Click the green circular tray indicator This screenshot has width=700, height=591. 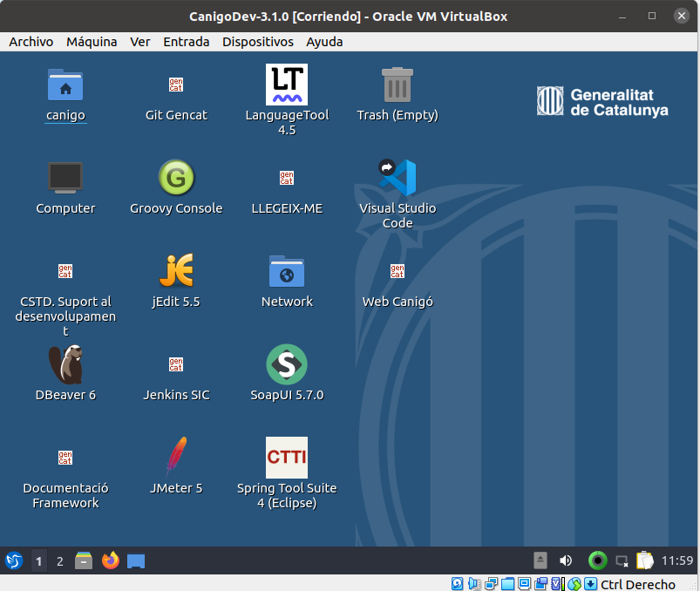597,560
